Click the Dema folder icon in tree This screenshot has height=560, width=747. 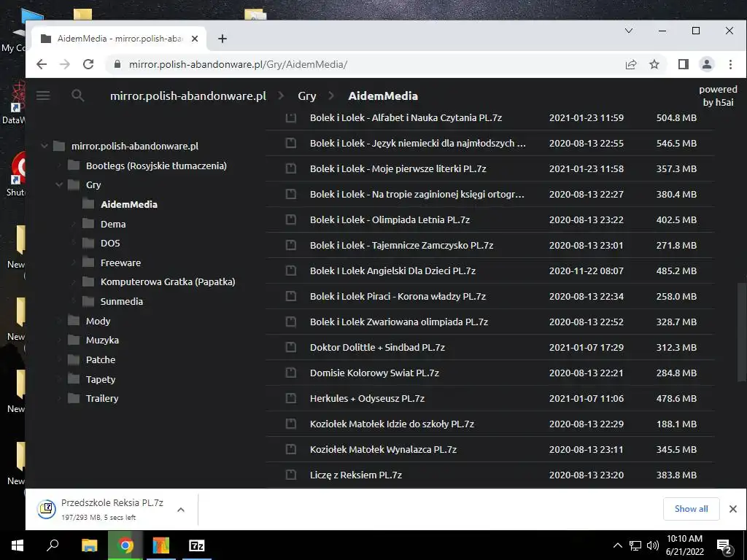coord(88,224)
